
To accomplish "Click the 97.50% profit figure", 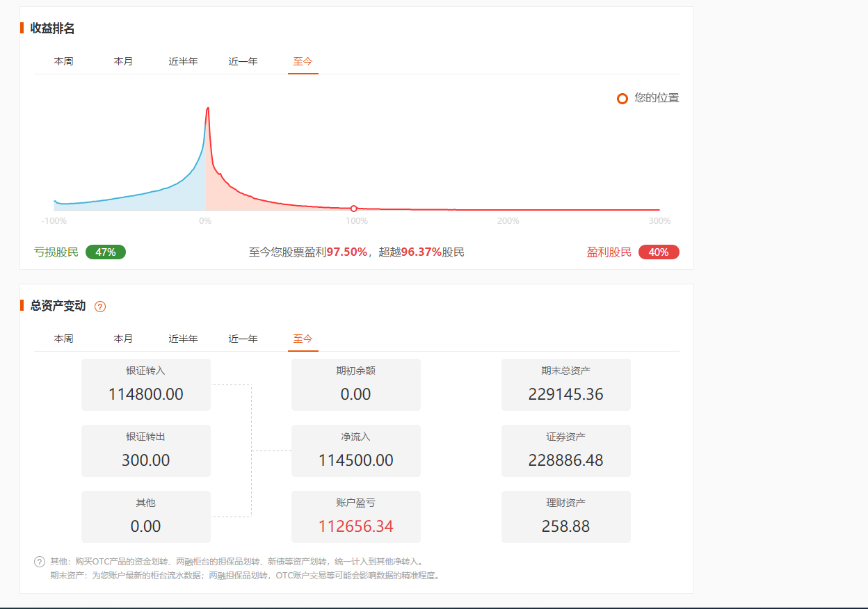I will point(347,252).
